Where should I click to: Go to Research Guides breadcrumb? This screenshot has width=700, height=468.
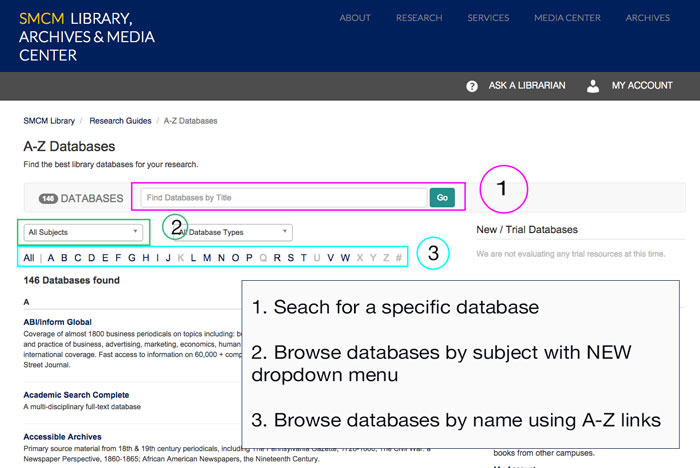[120, 121]
